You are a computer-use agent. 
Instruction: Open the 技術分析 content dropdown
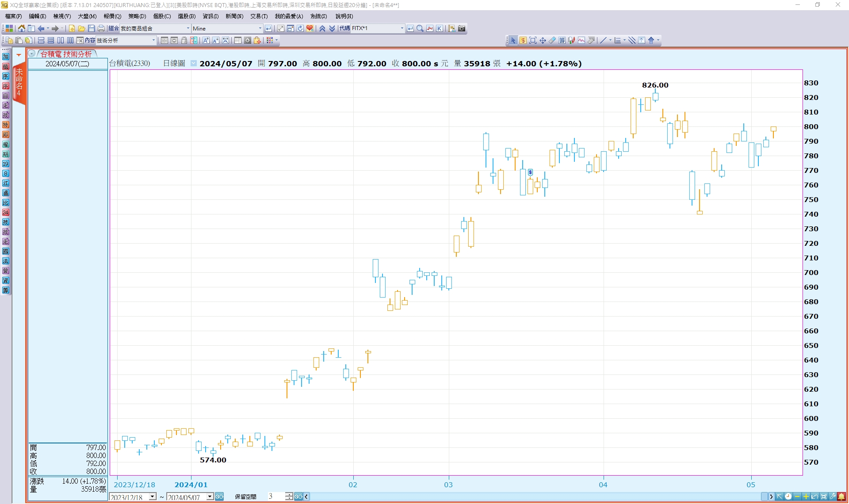point(153,40)
